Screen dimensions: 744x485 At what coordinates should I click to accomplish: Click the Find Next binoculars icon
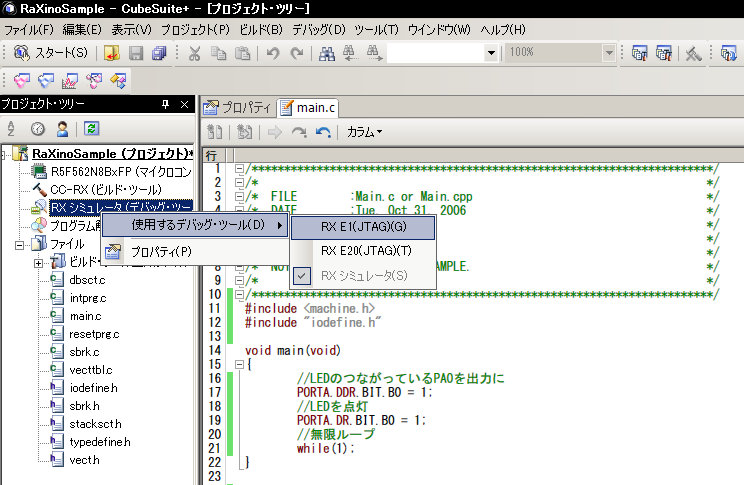[374, 53]
